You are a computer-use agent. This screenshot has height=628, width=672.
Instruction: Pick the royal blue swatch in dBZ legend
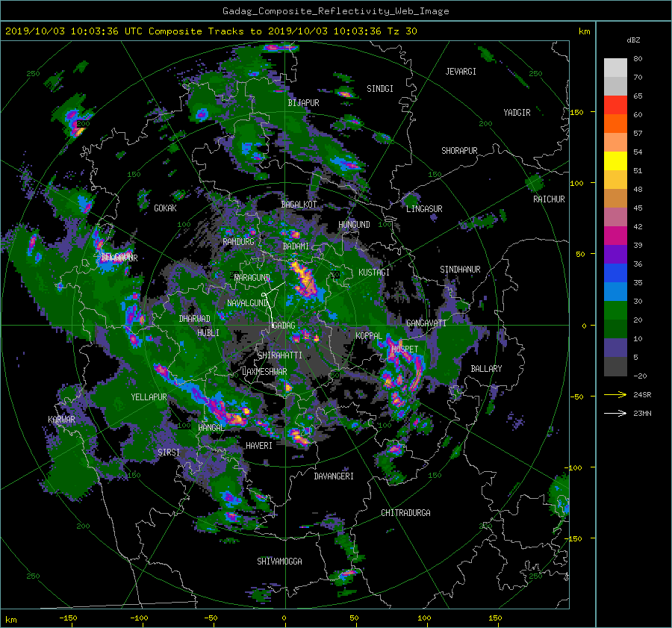(x=615, y=273)
